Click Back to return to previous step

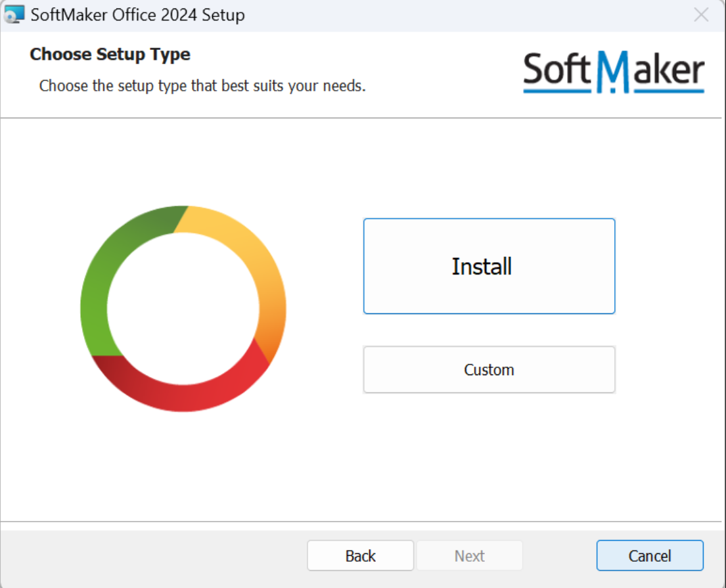tap(360, 555)
